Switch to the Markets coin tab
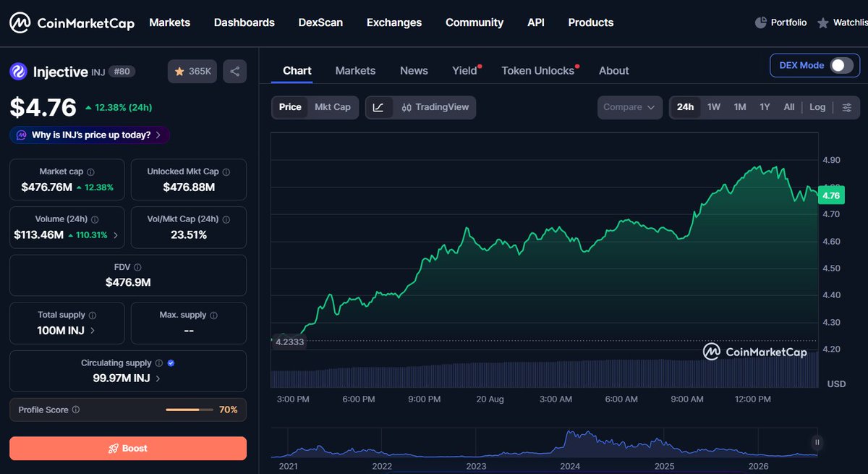868x474 pixels. coord(355,70)
